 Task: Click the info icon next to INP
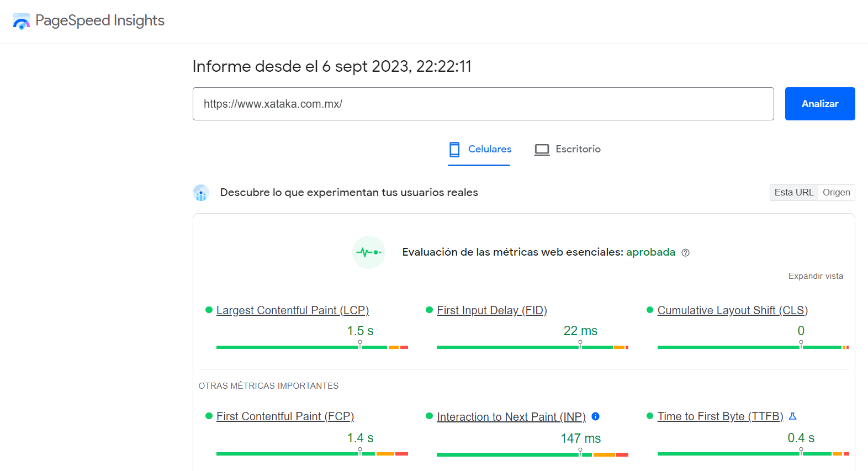596,416
